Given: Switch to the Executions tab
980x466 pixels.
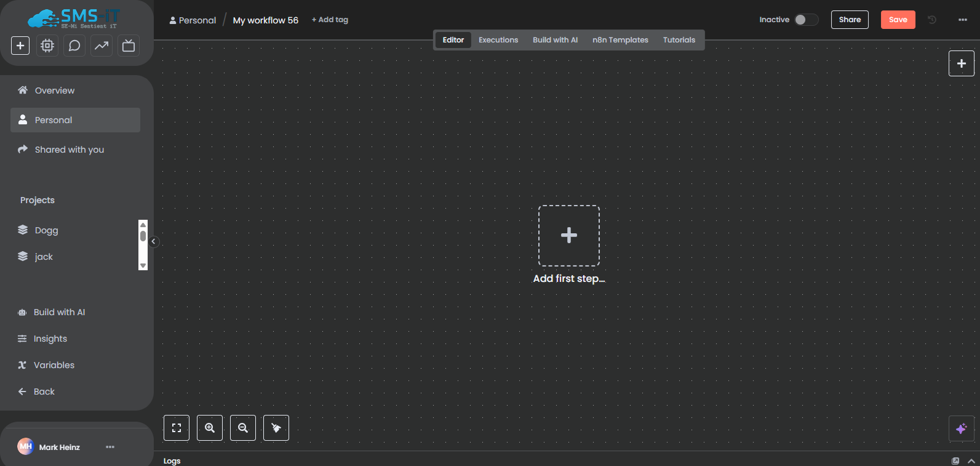Looking at the screenshot, I should (x=498, y=40).
